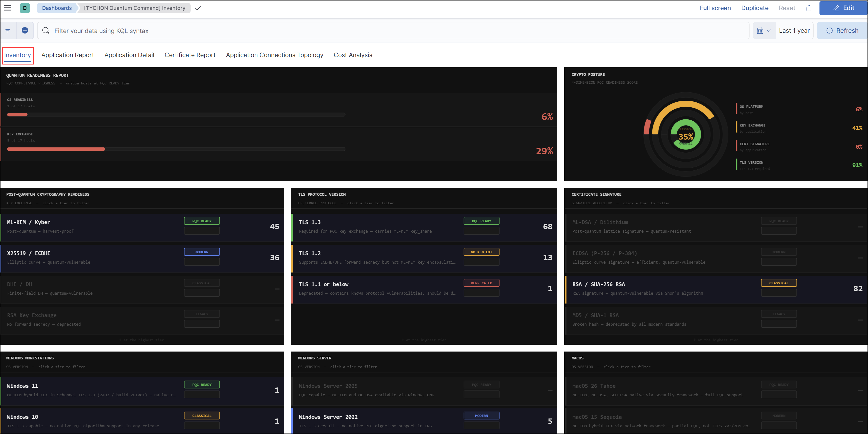Screen dimensions: 868x434
Task: Filter by RSA / SHA-256 RSA tier
Action: 716,289
